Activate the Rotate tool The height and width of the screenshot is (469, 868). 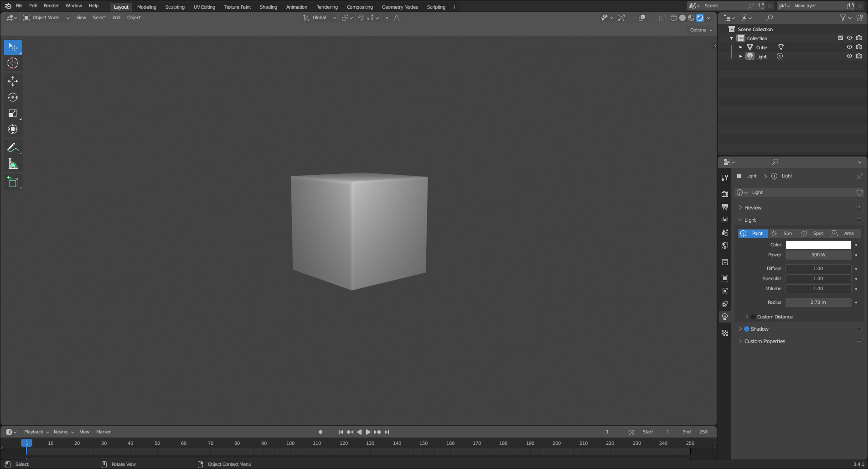click(13, 97)
